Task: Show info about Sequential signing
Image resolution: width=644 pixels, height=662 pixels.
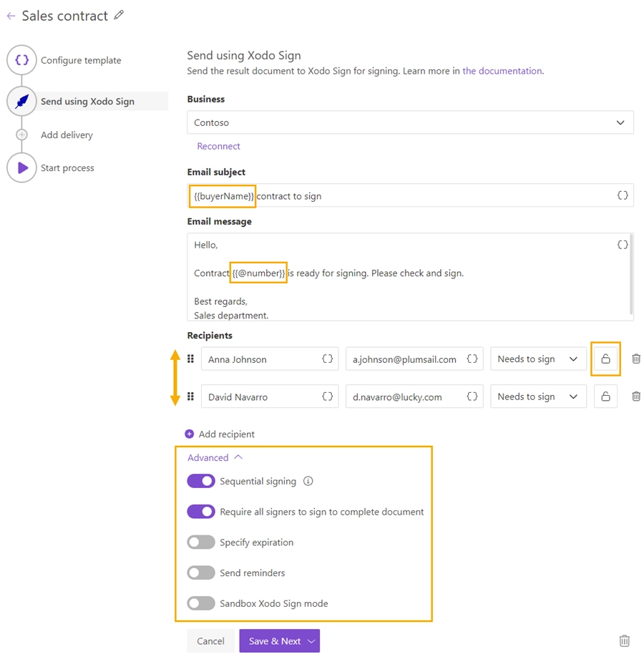Action: (308, 482)
